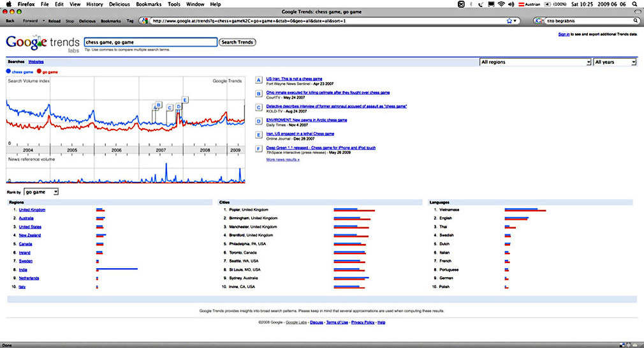Open the Google search engine chooser icon
Image resolution: width=644 pixels, height=348 pixels.
pos(539,20)
